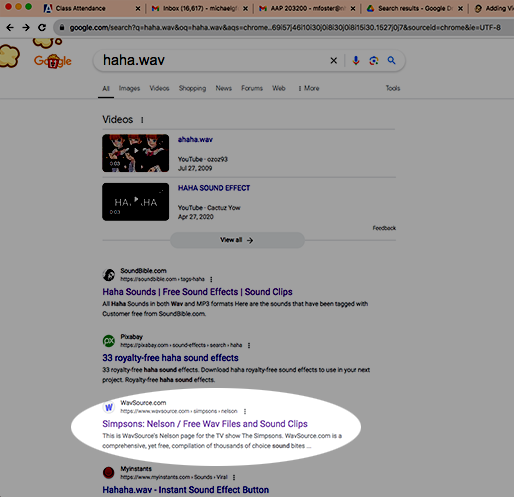
Task: Click the Pixabay favicon
Action: (109, 341)
